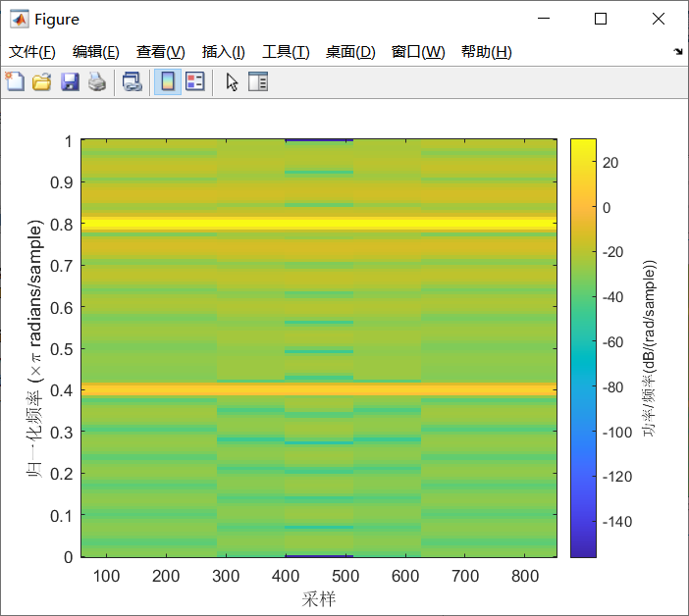Viewport: 689px width, 616px height.
Task: Click the New Figure toolbar icon
Action: pyautogui.click(x=15, y=81)
